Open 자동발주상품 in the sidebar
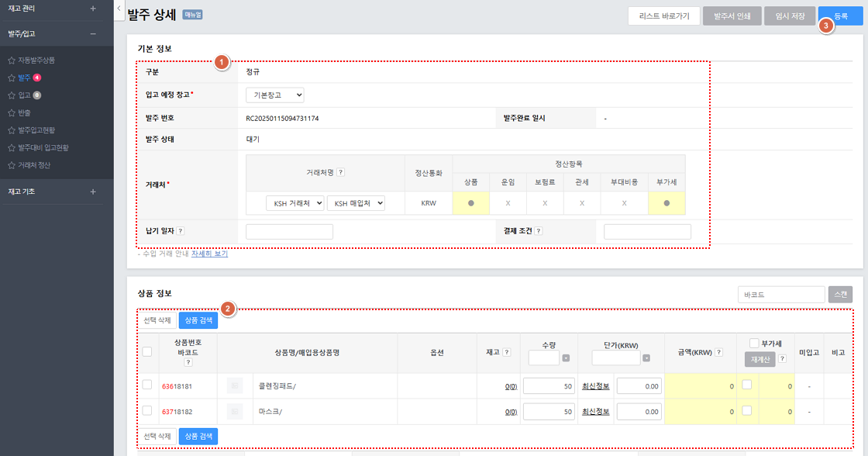The height and width of the screenshot is (456, 868). pyautogui.click(x=36, y=60)
